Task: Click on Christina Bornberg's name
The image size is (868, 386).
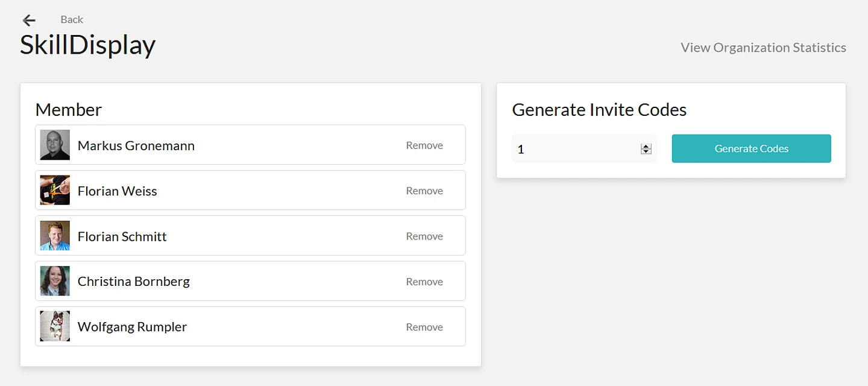Action: pos(134,282)
